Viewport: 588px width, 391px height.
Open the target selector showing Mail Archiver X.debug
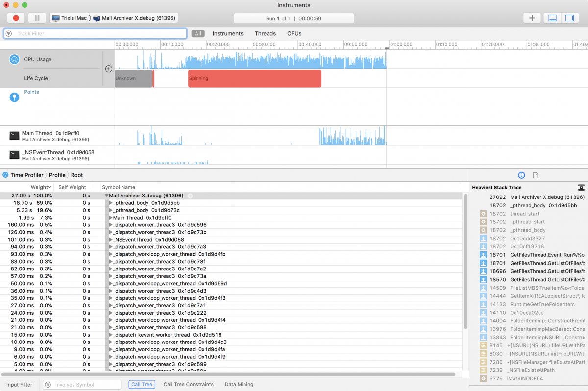pyautogui.click(x=114, y=18)
